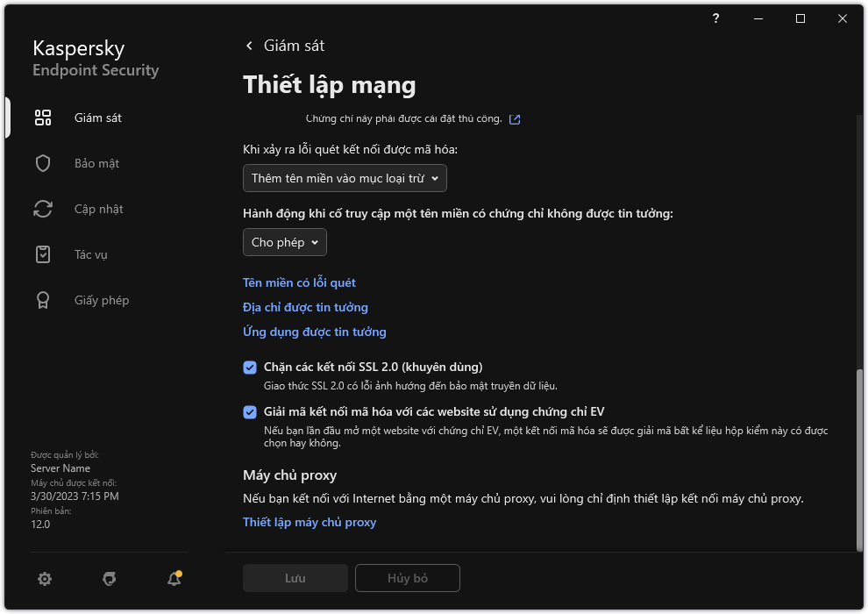
Task: Expand the Thêm tên miền vào mục loại trừ dropdown
Action: point(345,178)
